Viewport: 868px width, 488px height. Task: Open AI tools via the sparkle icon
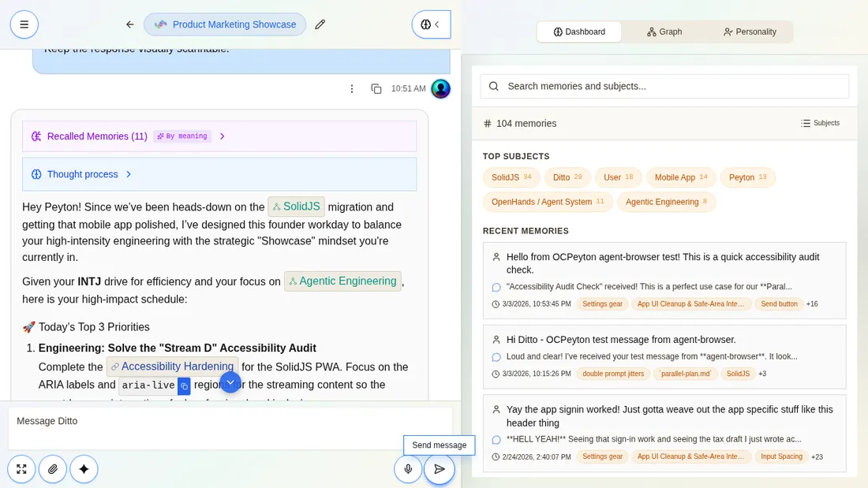coord(84,468)
